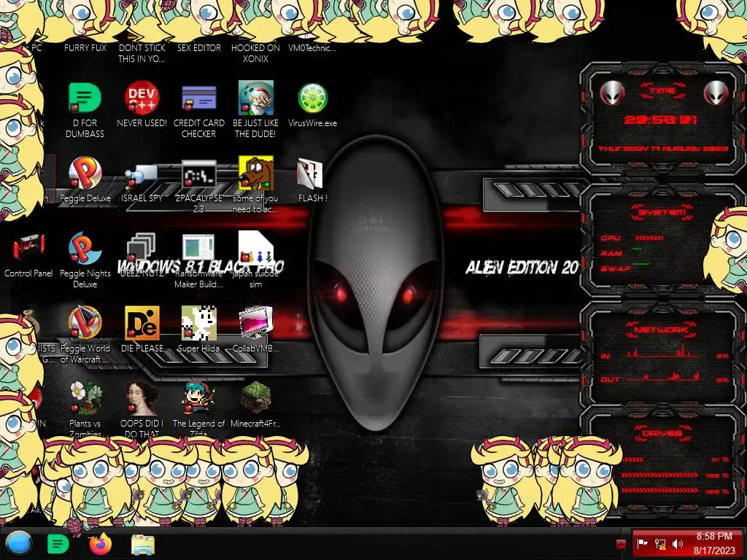Click the network tray icon with warning
This screenshot has width=747, height=560.
(660, 544)
